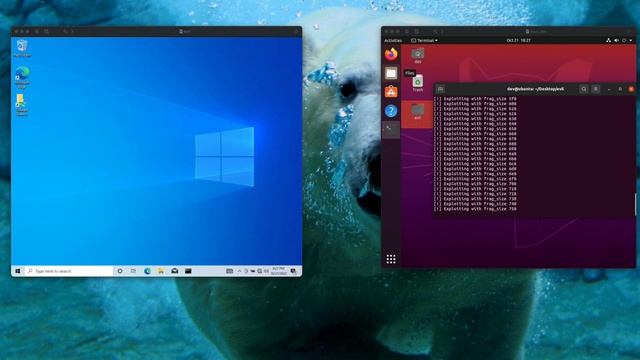640x360 pixels.
Task: Open the folder shortcut below the Edge icon
Action: pyautogui.click(x=21, y=104)
